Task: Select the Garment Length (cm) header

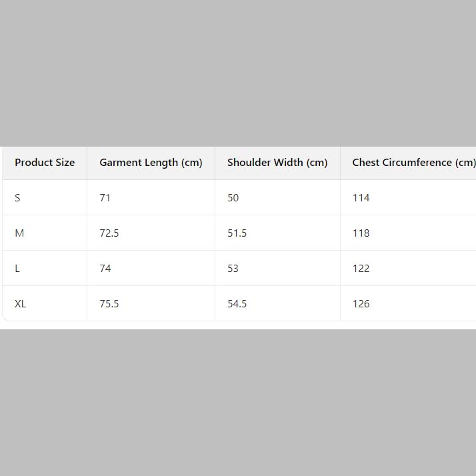Action: 151,163
